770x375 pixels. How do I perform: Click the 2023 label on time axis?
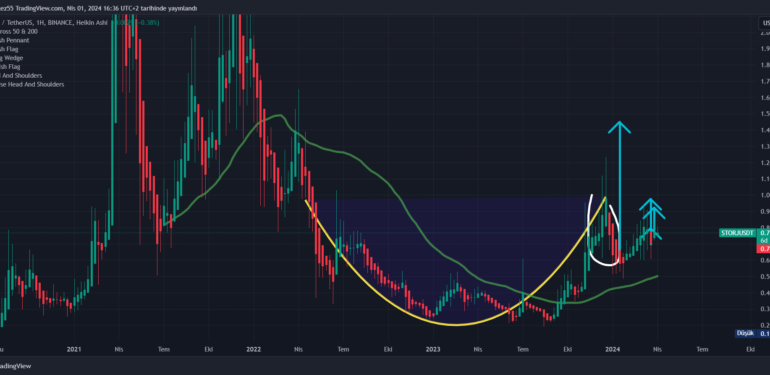point(433,349)
